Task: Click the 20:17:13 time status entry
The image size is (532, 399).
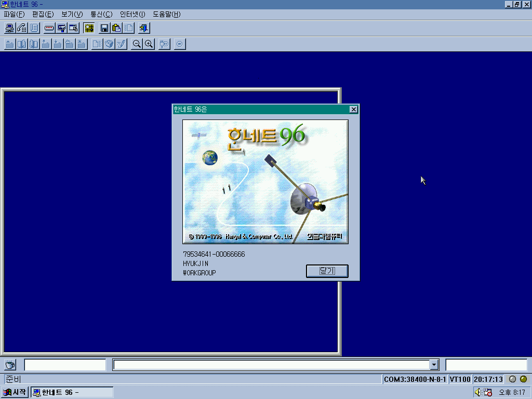Action: [488, 379]
